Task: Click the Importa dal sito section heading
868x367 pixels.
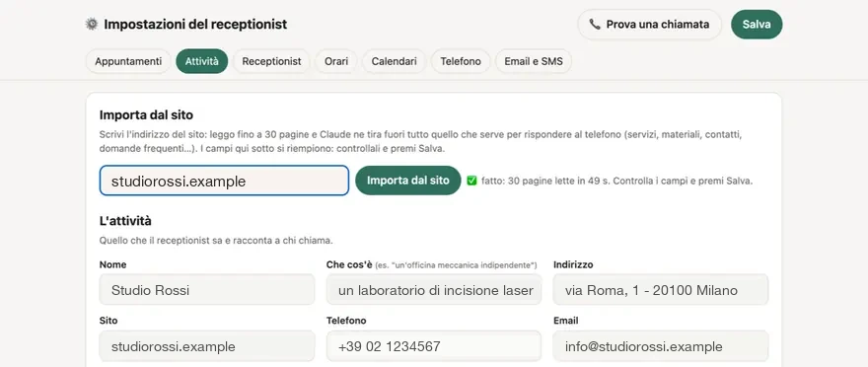Action: pyautogui.click(x=146, y=115)
